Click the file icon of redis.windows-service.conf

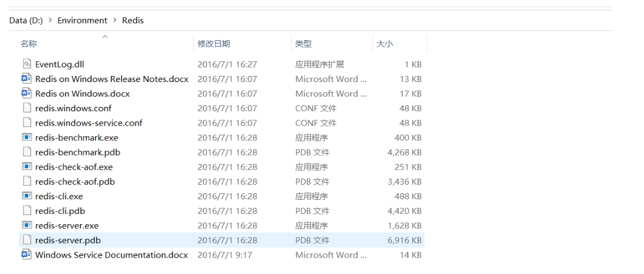[x=27, y=123]
